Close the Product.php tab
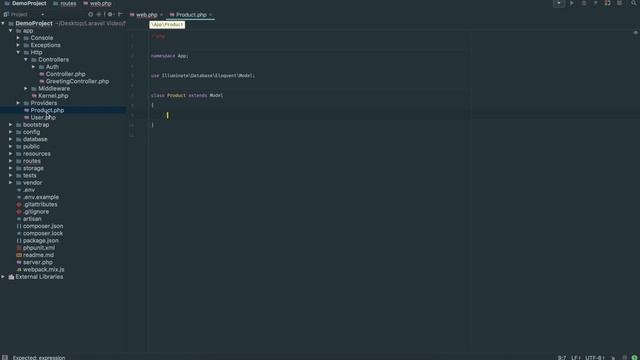 pos(211,15)
